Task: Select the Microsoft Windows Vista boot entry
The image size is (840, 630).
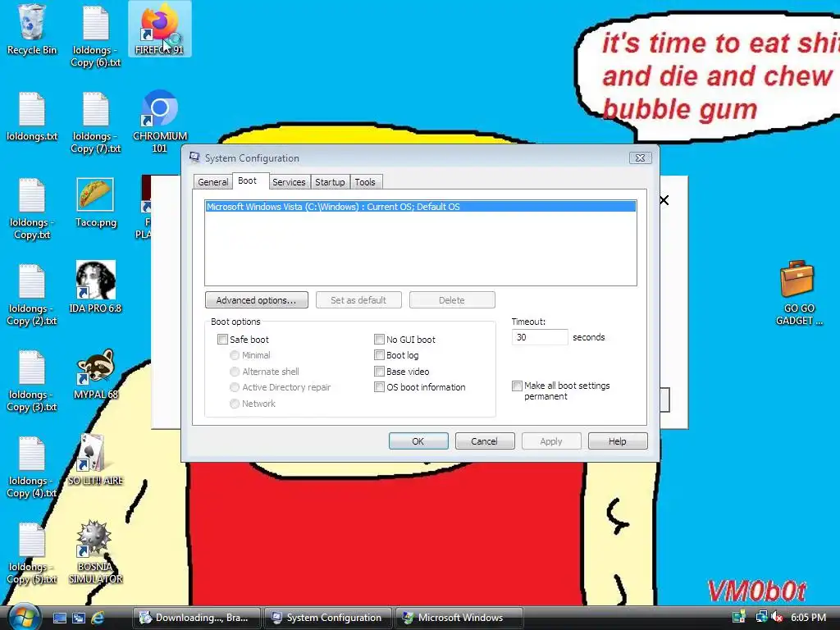Action: point(421,207)
